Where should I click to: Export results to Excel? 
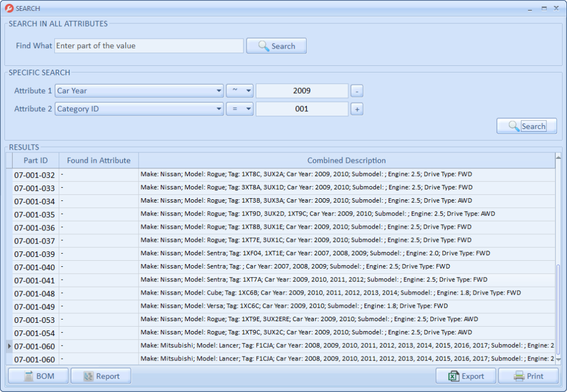tap(466, 376)
